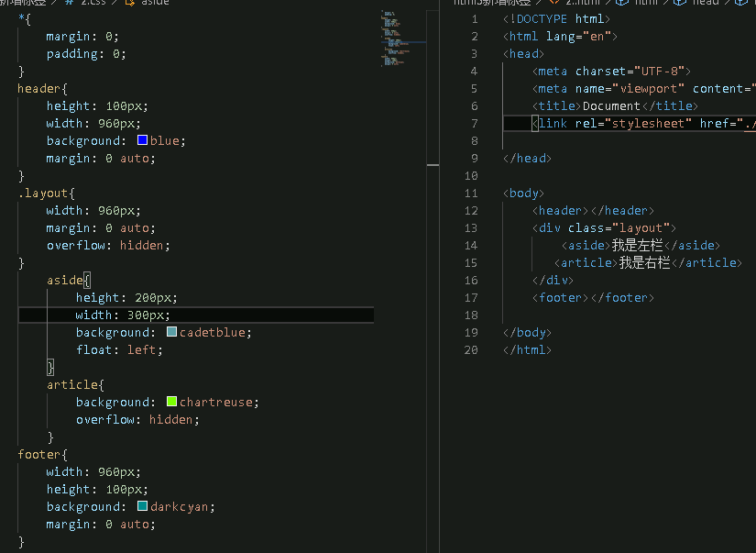
Task: Click line number 7 in HTML editor
Action: coord(475,124)
